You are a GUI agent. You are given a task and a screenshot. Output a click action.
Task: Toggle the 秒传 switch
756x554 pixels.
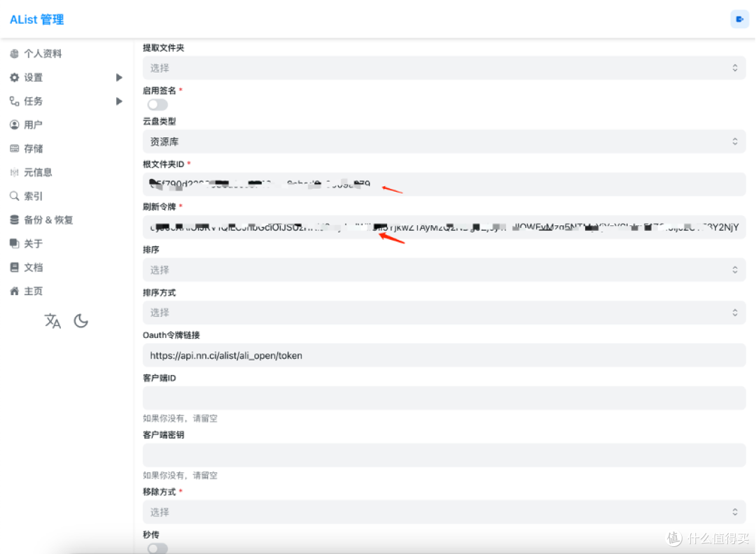tap(157, 548)
